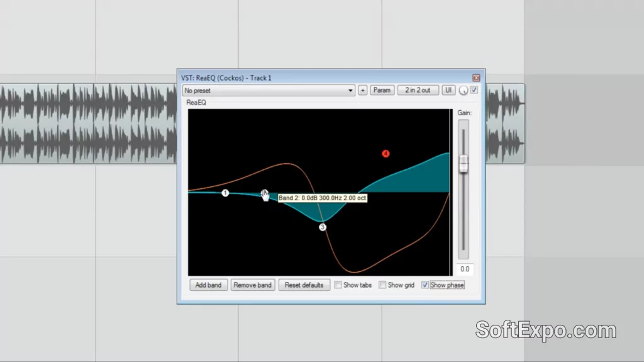Open the 2 in 2 out routing menu
Screen dimensions: 644x362
pyautogui.click(x=418, y=91)
